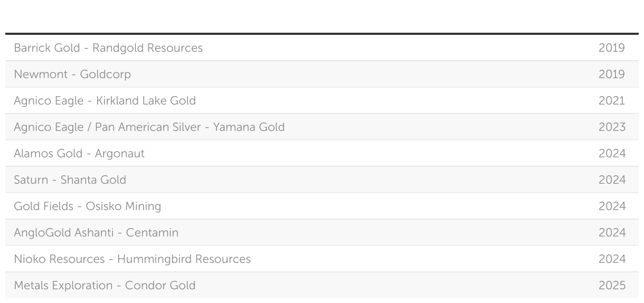Viewport: 644px width, 303px height.
Task: Click the 2024 year beside Nioko Resources
Action: coord(612,259)
